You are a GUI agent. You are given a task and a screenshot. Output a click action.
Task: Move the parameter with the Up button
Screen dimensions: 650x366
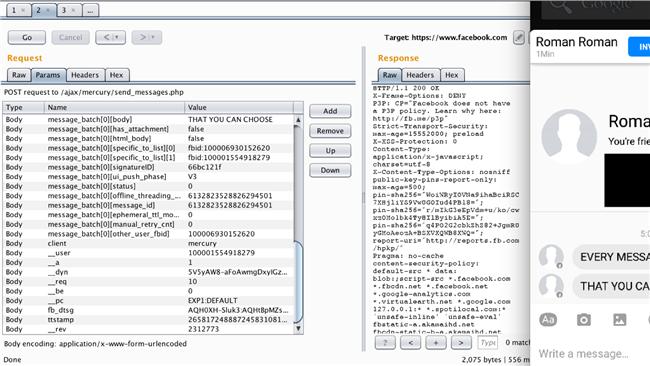[330, 150]
